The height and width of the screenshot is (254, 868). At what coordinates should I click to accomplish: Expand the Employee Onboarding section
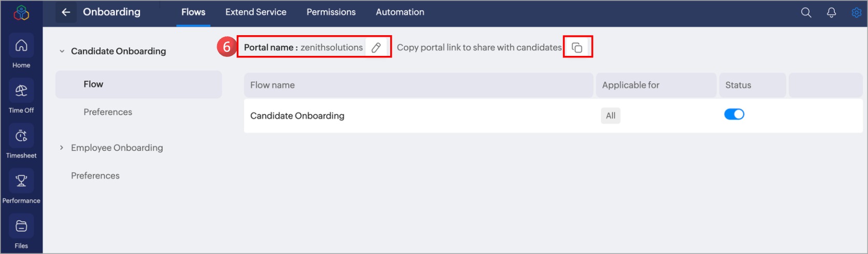click(62, 148)
